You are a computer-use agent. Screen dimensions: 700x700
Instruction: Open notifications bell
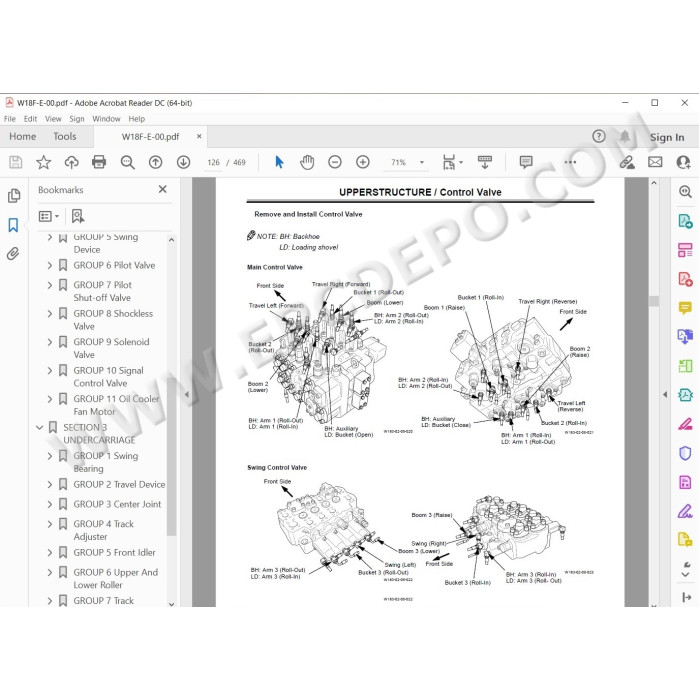[x=625, y=136]
